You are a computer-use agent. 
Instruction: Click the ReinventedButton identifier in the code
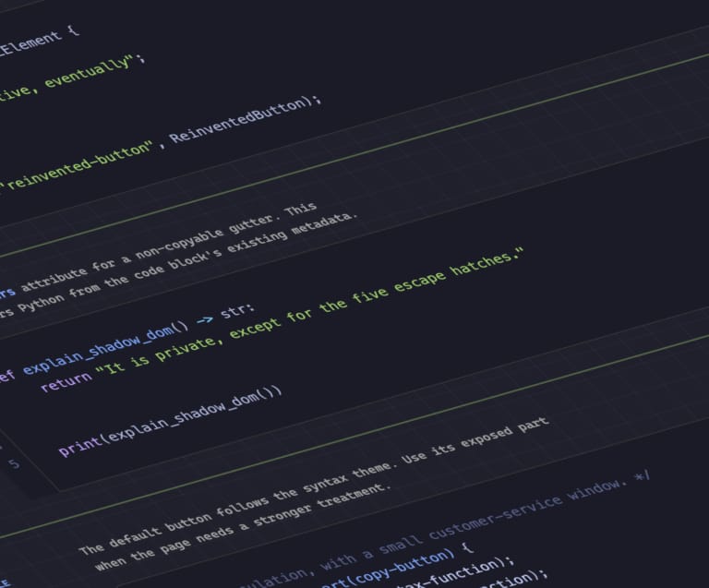click(x=240, y=121)
